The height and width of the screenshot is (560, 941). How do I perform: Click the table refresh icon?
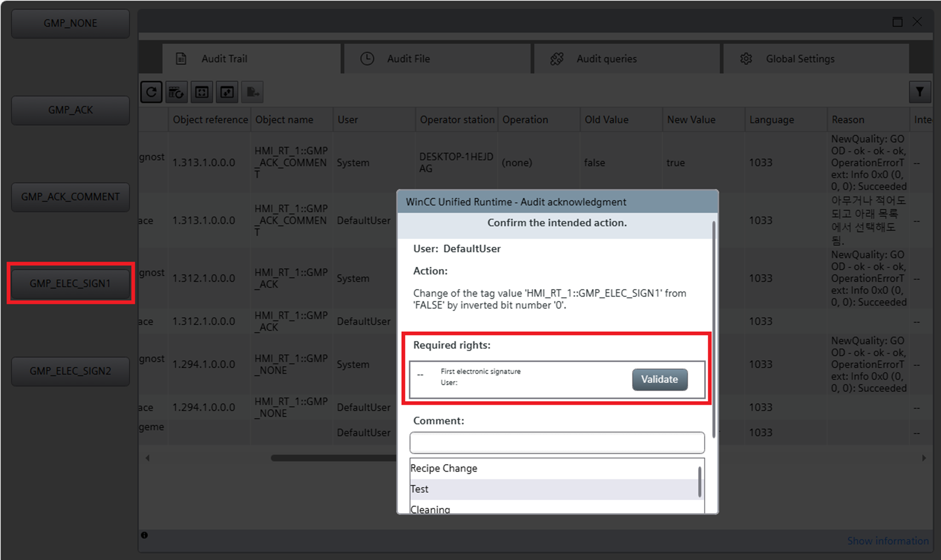(177, 92)
